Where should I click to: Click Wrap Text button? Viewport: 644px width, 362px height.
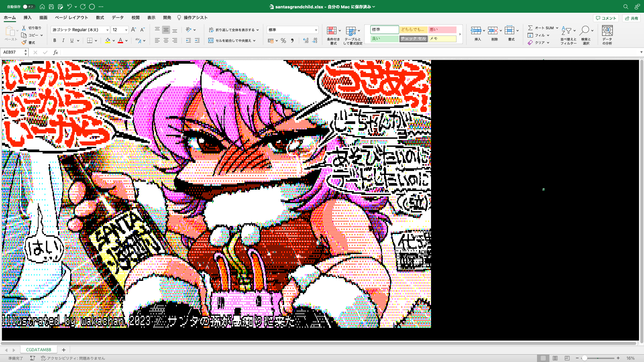(x=234, y=30)
